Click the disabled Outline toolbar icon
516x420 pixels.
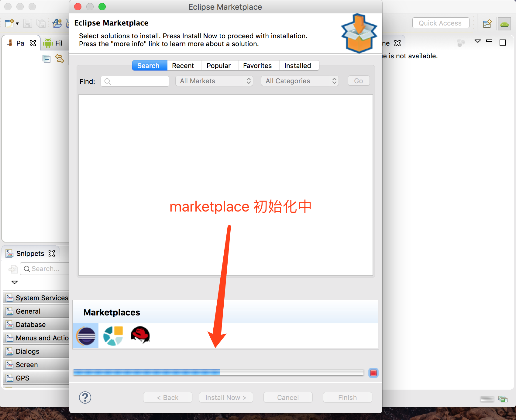click(x=461, y=43)
